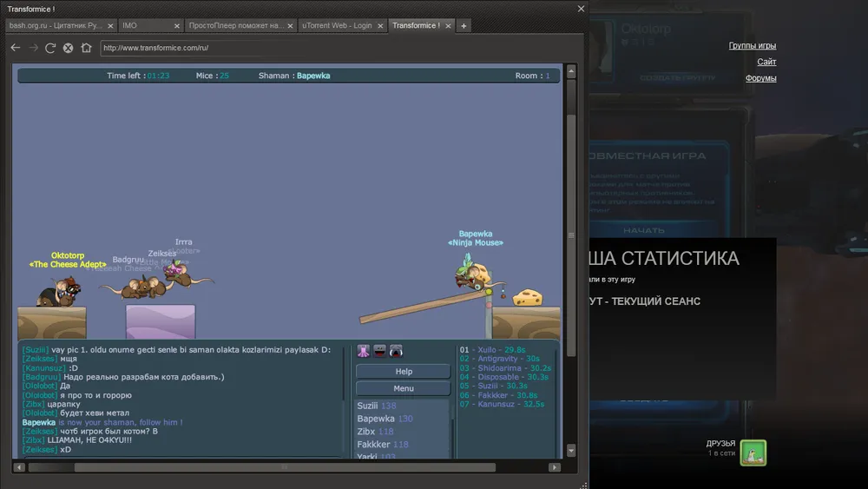The height and width of the screenshot is (489, 868).
Task: Click the Bapewka shaman mouse character
Action: click(471, 274)
